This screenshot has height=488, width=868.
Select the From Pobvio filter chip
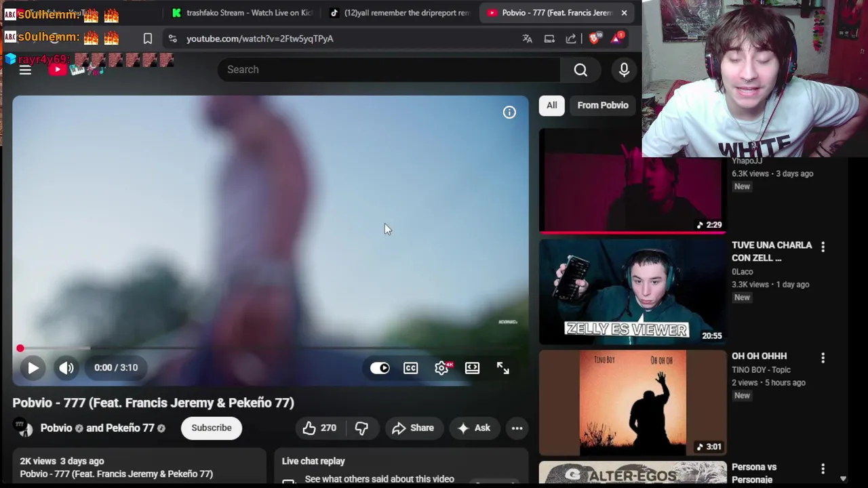point(603,105)
